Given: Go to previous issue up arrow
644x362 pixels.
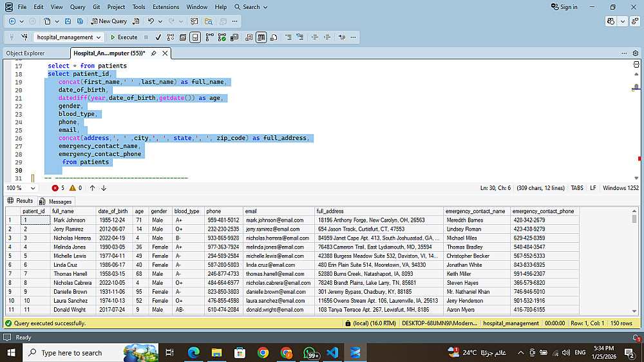Looking at the screenshot, I should [x=92, y=188].
